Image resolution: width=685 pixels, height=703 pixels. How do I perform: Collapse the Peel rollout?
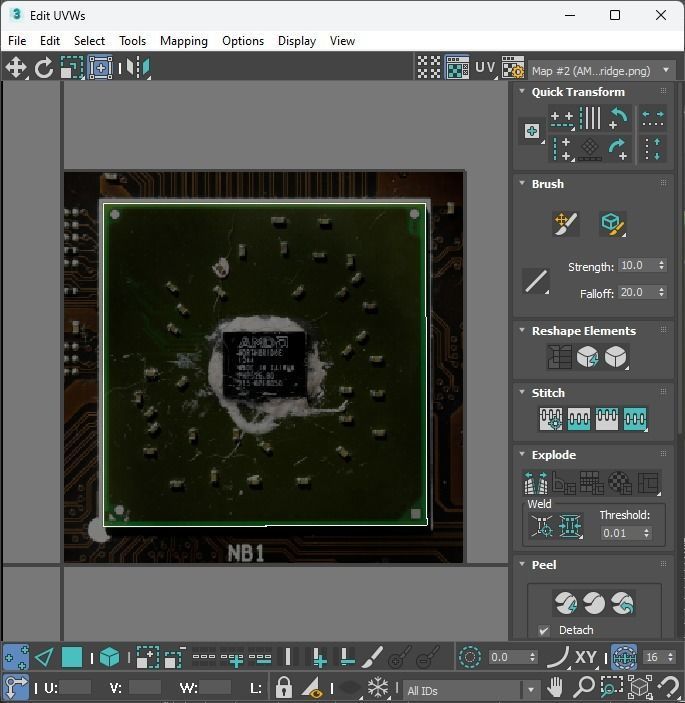522,564
